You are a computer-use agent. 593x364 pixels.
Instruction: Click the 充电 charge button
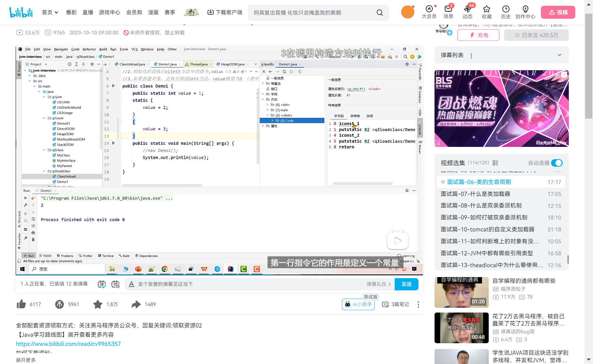[x=478, y=35]
